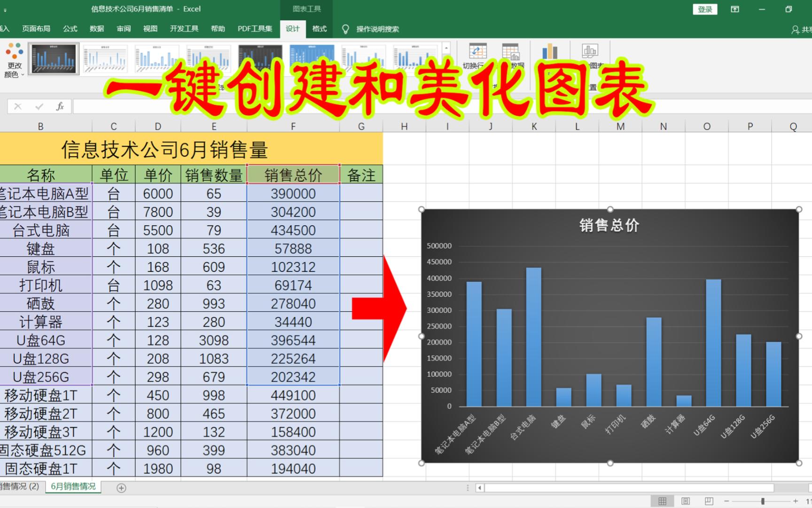812x508 pixels.
Task: Switch to Page Layout view icon
Action: pos(686,501)
